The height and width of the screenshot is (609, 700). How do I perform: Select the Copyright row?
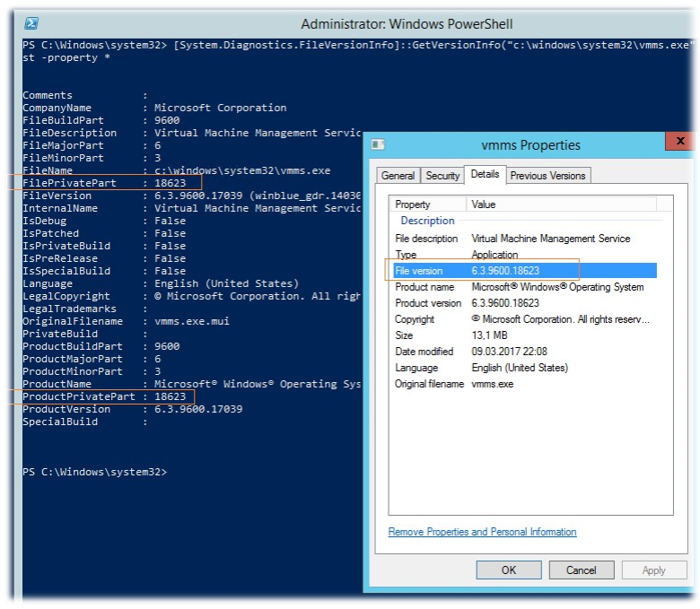[525, 319]
